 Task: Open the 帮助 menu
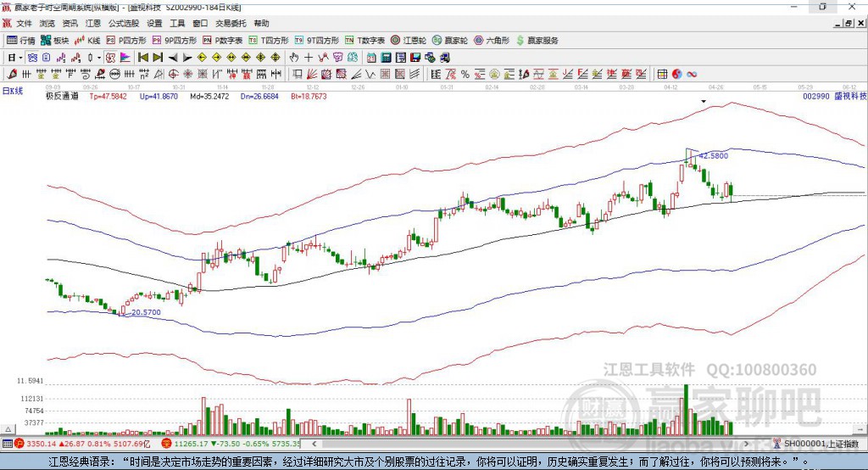pyautogui.click(x=261, y=23)
